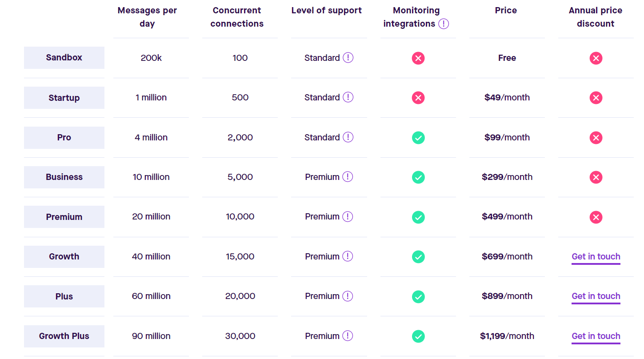Select the Startup plan label
Viewport: 644px width, 359px height.
tap(64, 98)
